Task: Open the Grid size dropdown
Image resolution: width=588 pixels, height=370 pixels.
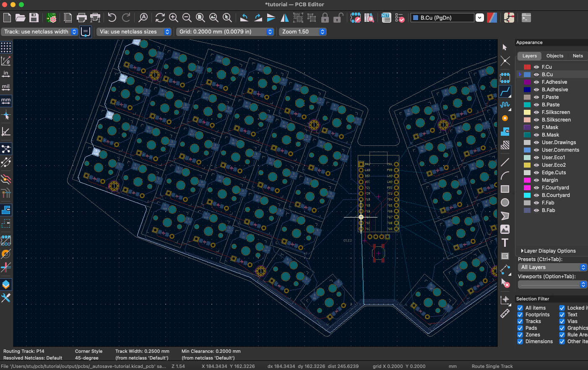Action: coord(270,31)
